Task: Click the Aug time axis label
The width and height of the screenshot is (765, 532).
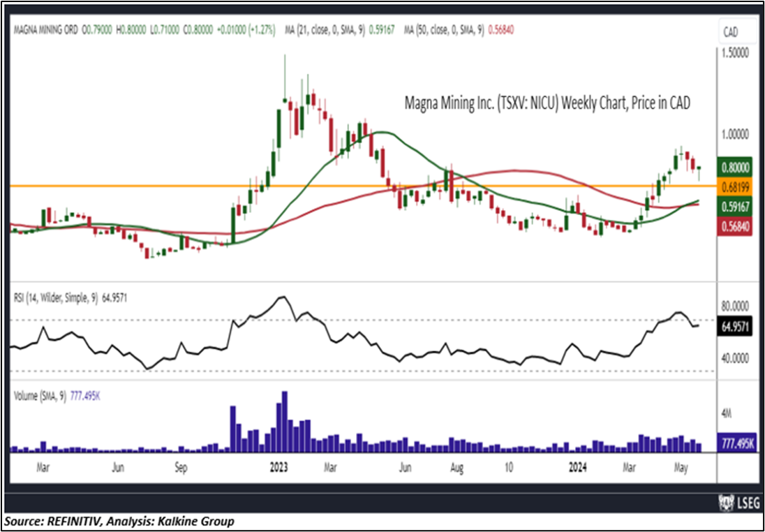Action: tap(456, 468)
